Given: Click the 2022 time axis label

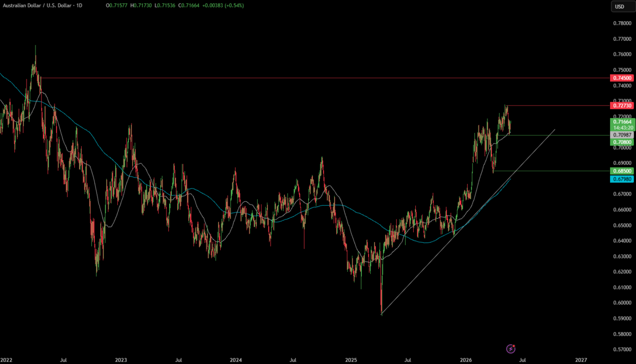Looking at the screenshot, I should pyautogui.click(x=6, y=360).
